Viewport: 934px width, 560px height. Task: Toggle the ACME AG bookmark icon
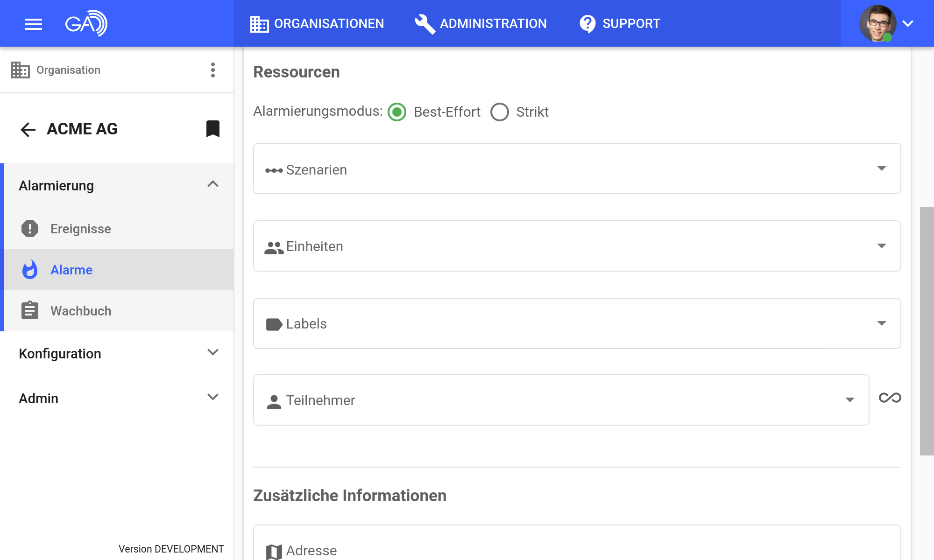(x=212, y=129)
